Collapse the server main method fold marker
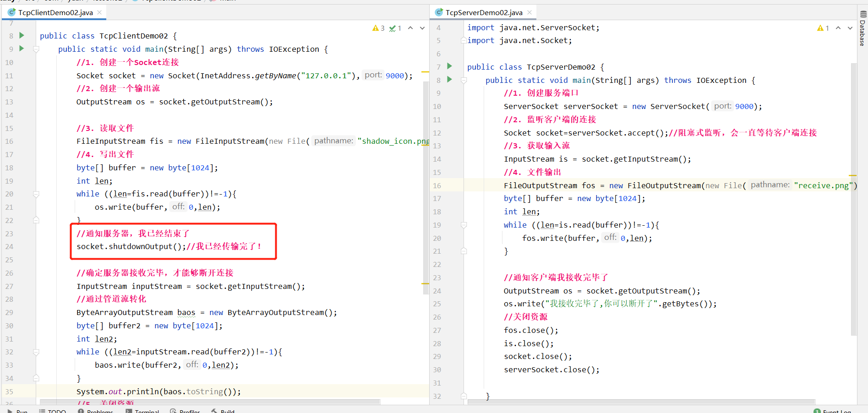Image resolution: width=868 pixels, height=413 pixels. coord(464,80)
